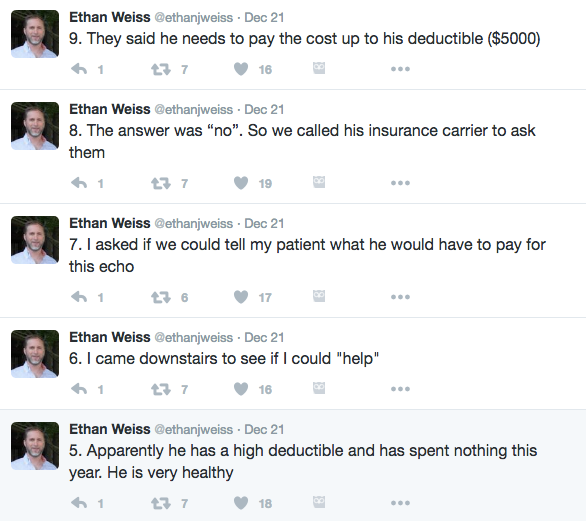The image size is (586, 521).
Task: Reply to tweet 6 about coming downstairs
Action: click(79, 389)
